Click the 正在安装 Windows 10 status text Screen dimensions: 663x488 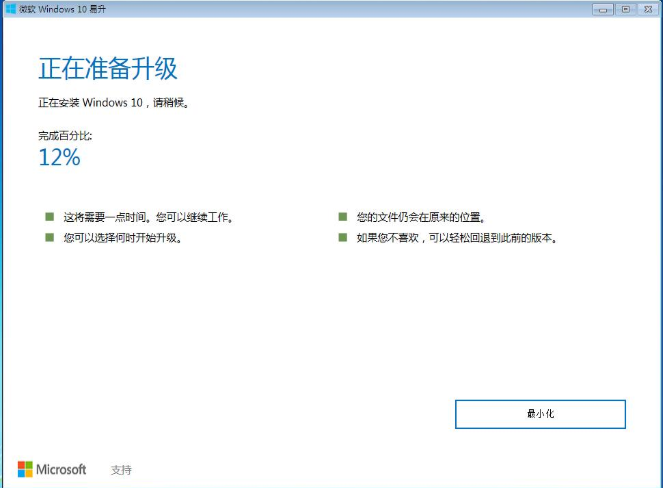coord(113,102)
